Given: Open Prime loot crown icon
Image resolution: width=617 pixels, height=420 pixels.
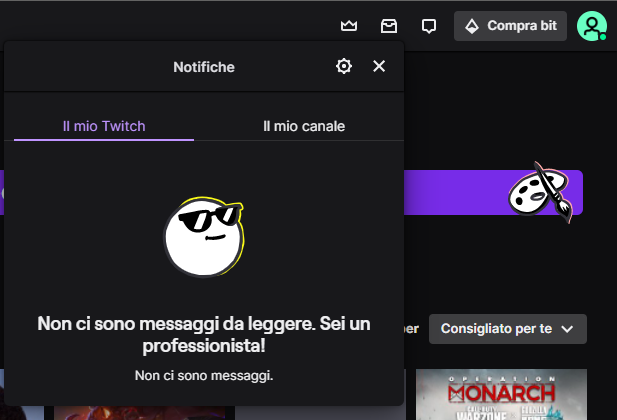Looking at the screenshot, I should point(349,26).
